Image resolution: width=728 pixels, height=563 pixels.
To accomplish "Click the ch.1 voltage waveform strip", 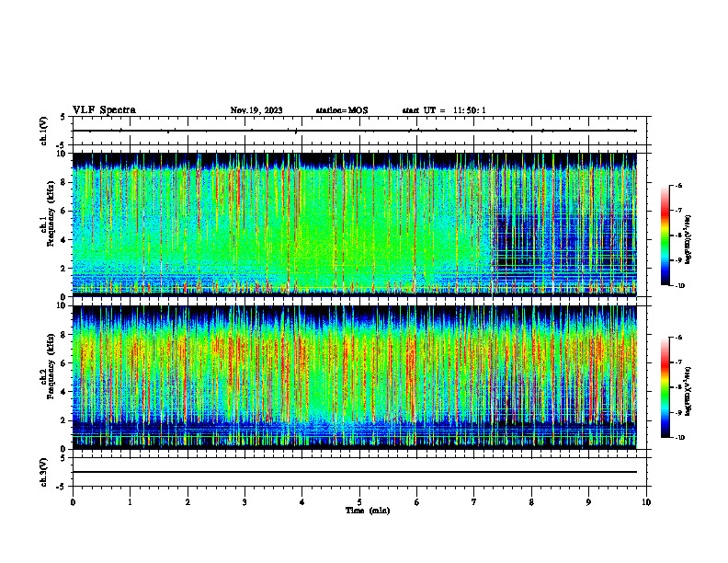I will (355, 131).
